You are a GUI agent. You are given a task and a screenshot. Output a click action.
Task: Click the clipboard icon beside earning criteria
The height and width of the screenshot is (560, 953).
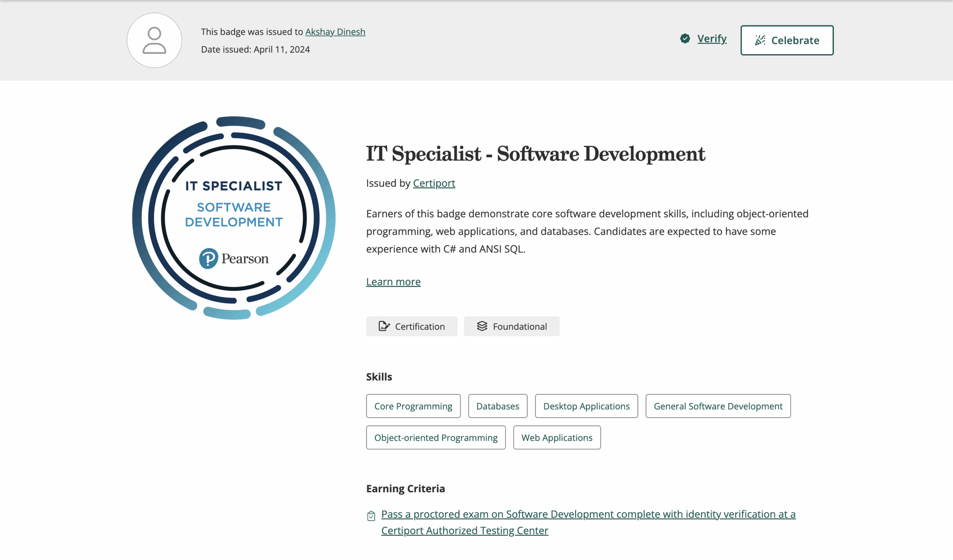[x=371, y=516]
